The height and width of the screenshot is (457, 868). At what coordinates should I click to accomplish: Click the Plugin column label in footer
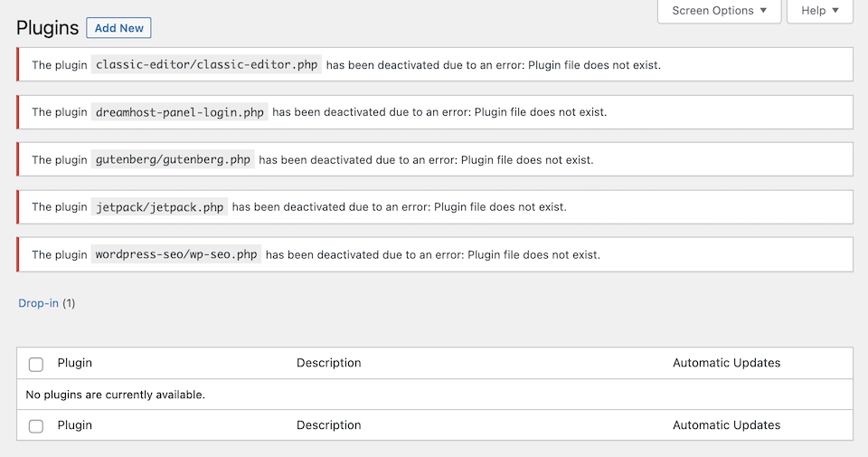click(75, 424)
